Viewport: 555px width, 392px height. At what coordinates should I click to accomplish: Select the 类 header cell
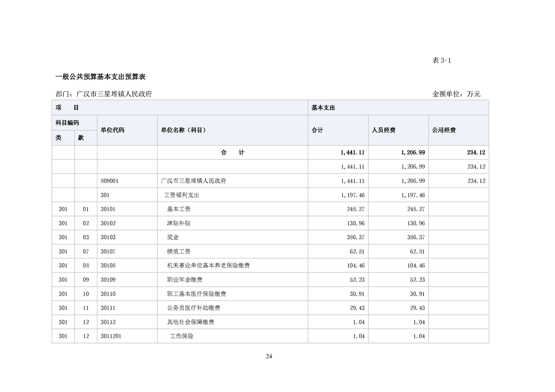[63, 138]
